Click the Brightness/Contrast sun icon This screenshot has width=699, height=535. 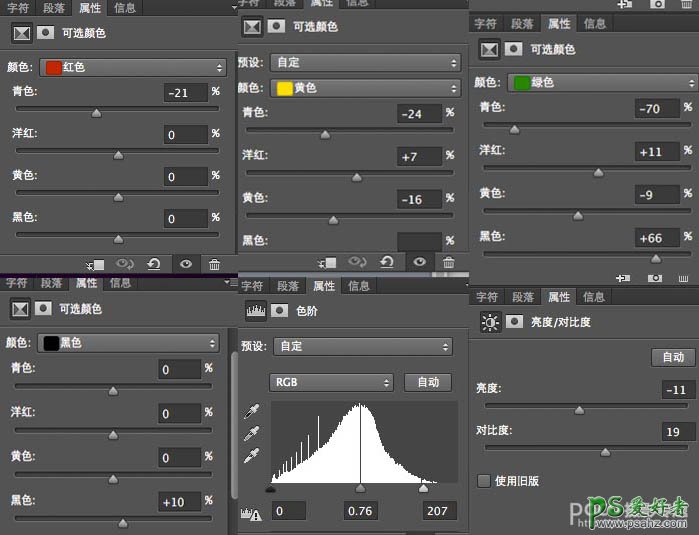coord(489,322)
